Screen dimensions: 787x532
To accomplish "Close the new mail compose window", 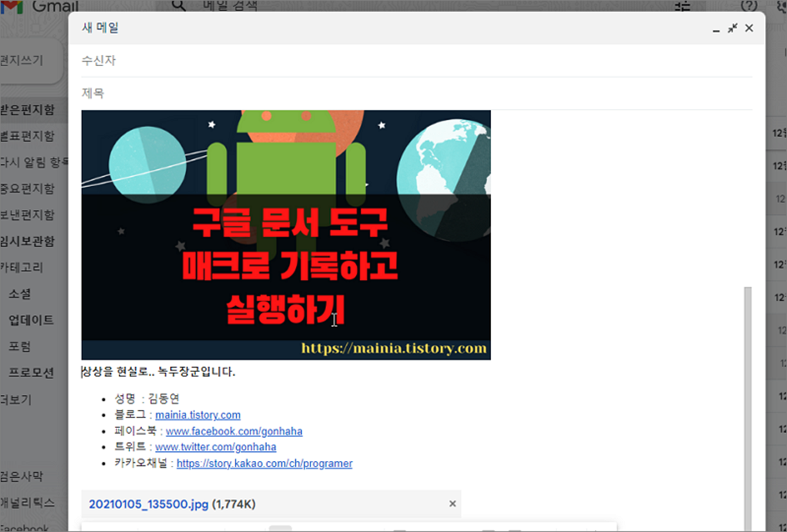I will pos(749,28).
